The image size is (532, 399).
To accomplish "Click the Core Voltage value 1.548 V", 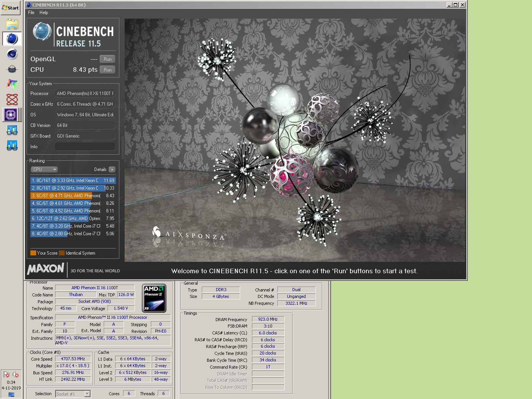I will point(121,308).
